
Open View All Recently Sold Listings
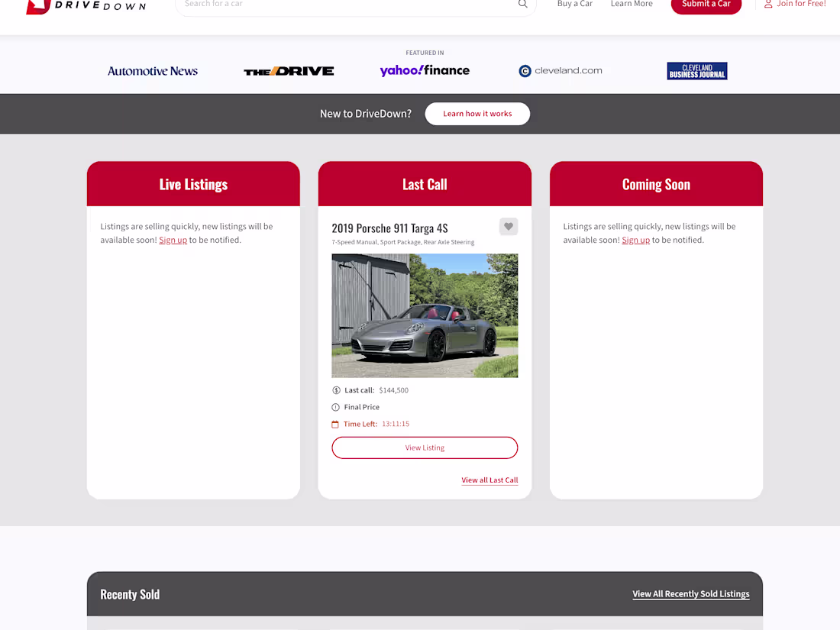pyautogui.click(x=691, y=593)
